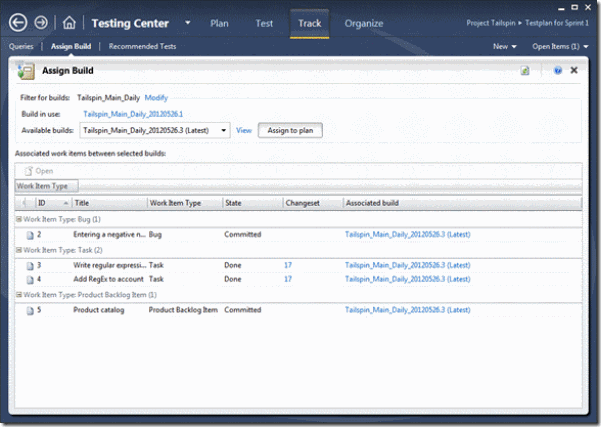This screenshot has width=601, height=427.
Task: Collapse the Work Item Type: Task group
Action: pyautogui.click(x=19, y=249)
